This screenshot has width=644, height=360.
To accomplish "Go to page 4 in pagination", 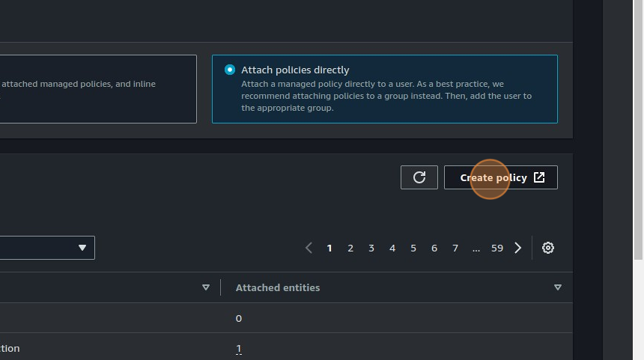I will (x=392, y=248).
